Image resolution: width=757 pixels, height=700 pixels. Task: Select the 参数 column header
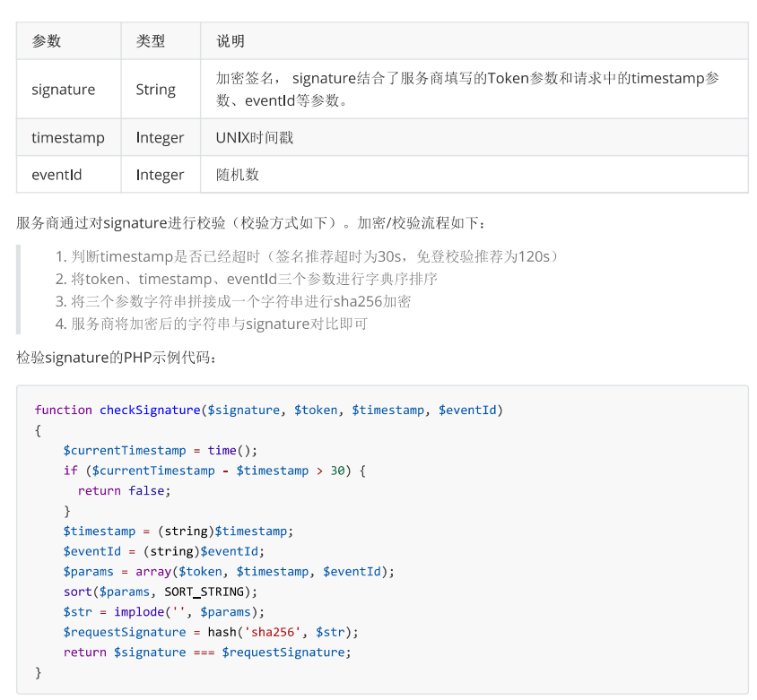[x=68, y=41]
